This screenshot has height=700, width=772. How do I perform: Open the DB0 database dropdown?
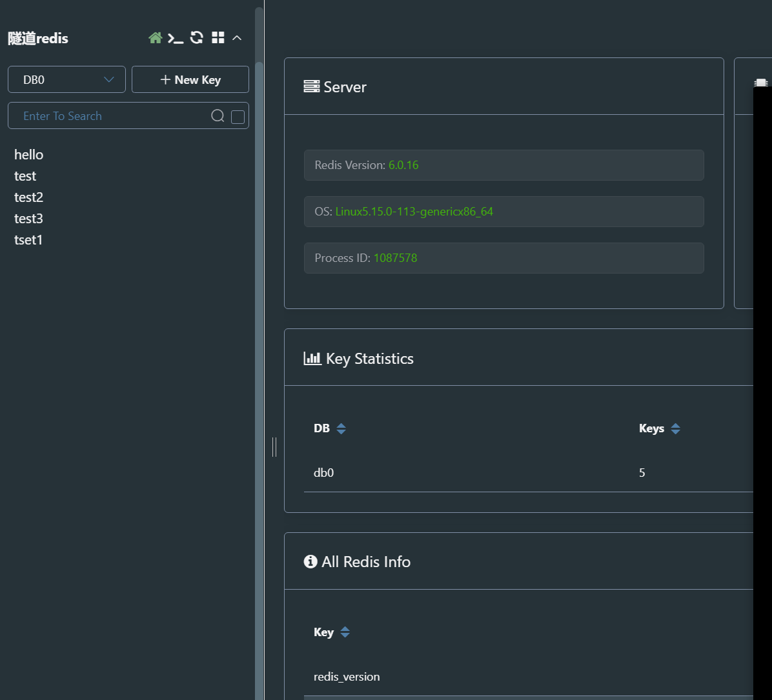tap(66, 79)
